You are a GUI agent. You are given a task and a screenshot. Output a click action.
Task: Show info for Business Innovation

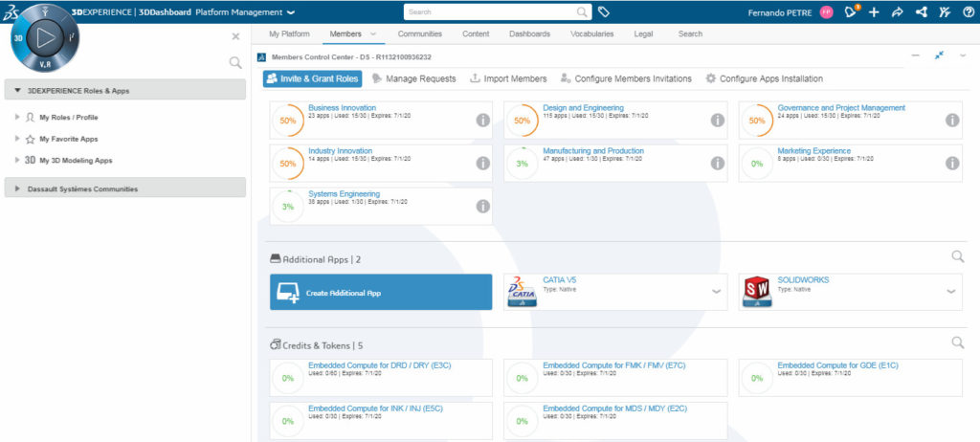482,120
